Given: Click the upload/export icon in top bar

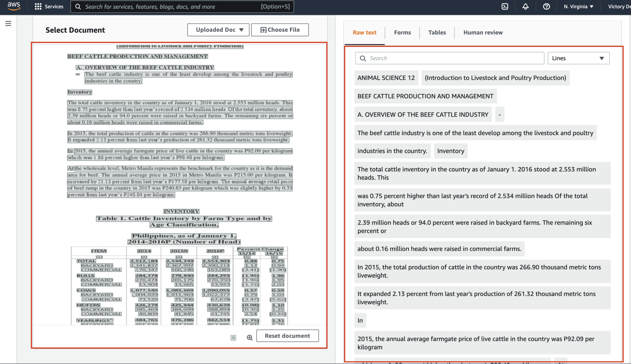Looking at the screenshot, I should point(505,6).
